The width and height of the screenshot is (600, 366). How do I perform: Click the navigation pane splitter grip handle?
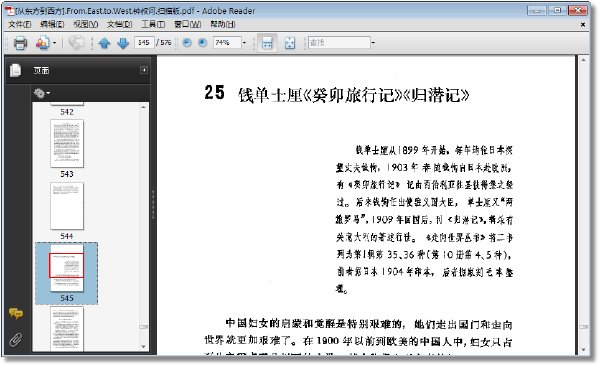point(153,204)
